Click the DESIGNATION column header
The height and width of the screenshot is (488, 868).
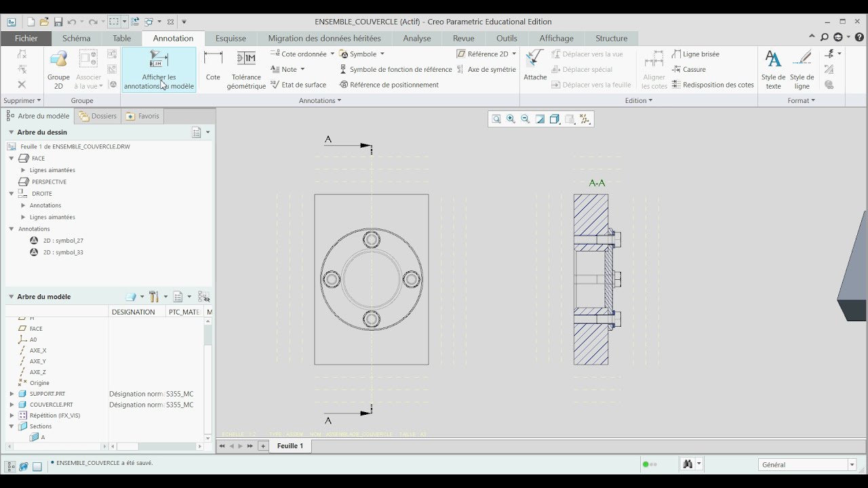[134, 312]
